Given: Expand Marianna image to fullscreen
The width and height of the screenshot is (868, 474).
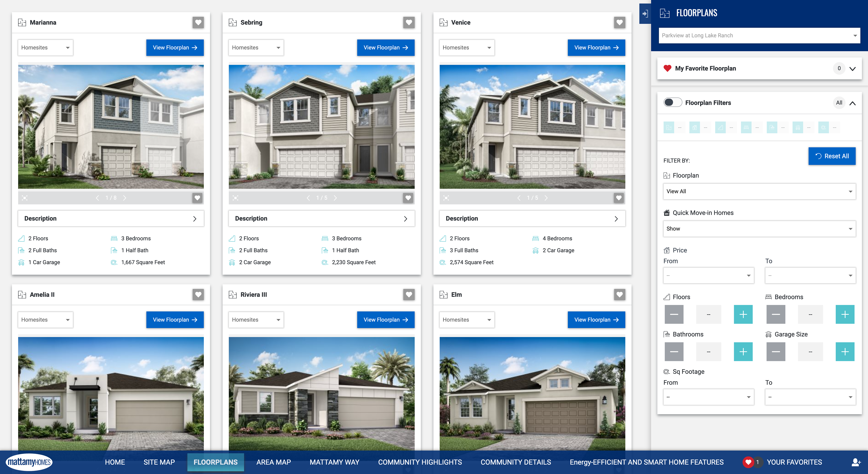Looking at the screenshot, I should pos(25,198).
